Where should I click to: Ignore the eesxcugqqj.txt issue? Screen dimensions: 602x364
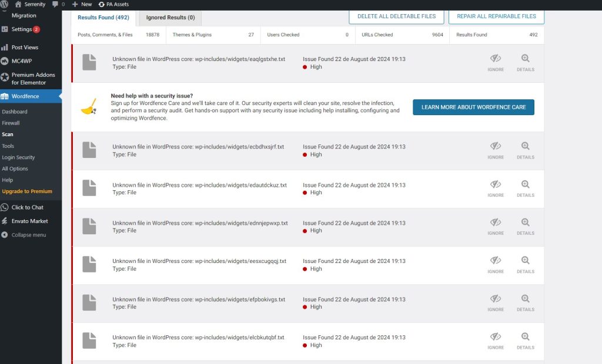tap(495, 265)
